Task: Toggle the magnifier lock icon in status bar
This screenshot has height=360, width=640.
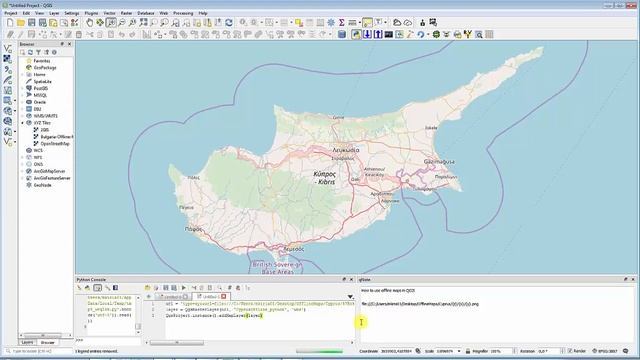Action: point(468,351)
